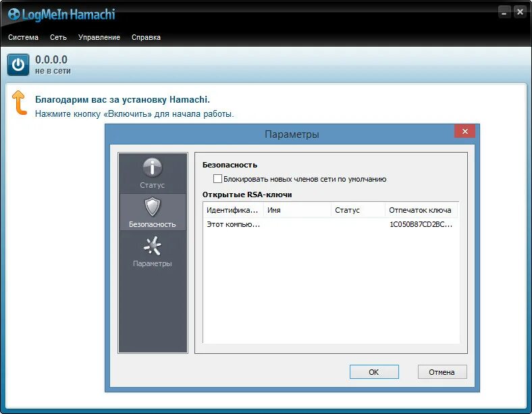Sort by Имя column header

[297, 210]
